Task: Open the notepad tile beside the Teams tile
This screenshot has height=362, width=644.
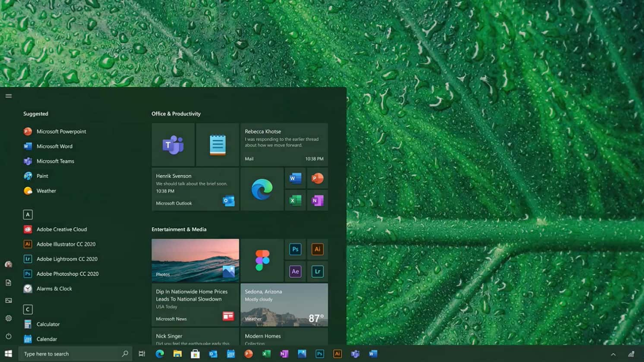Action: click(217, 145)
